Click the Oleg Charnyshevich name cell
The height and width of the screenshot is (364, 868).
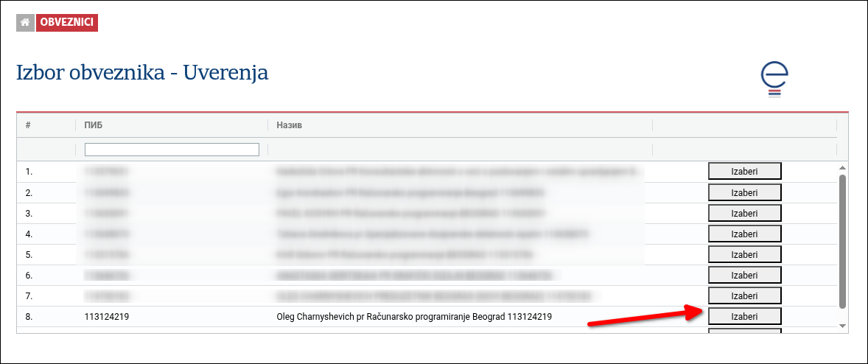[x=413, y=317]
